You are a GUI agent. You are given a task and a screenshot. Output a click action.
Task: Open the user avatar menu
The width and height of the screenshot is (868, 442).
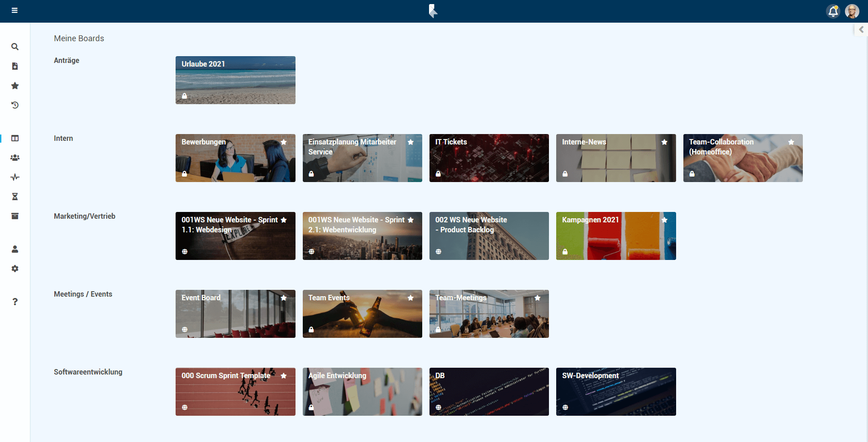(x=852, y=11)
